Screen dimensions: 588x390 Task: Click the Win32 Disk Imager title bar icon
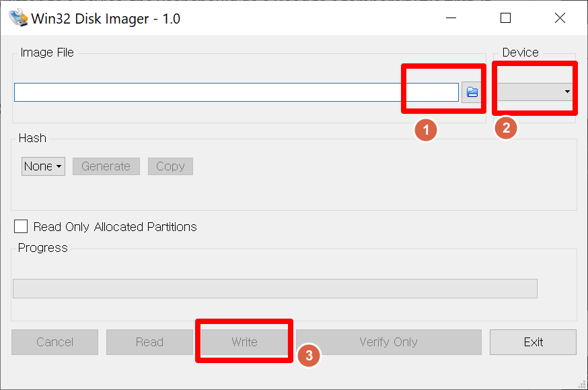tap(18, 18)
